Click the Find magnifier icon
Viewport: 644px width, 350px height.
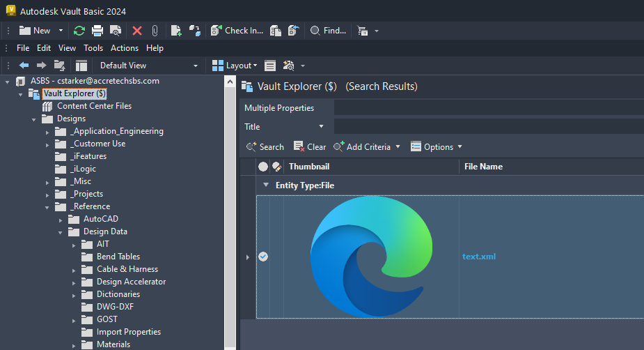pyautogui.click(x=315, y=31)
